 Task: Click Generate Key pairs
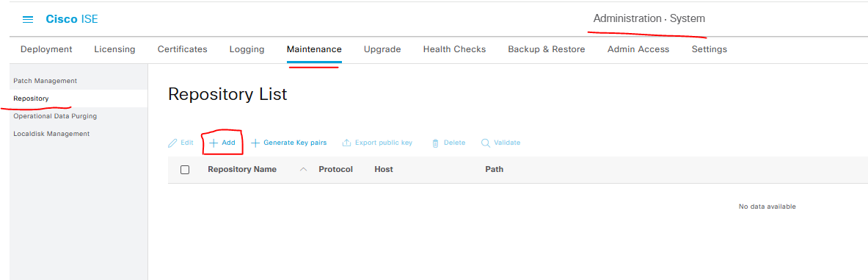pos(295,143)
